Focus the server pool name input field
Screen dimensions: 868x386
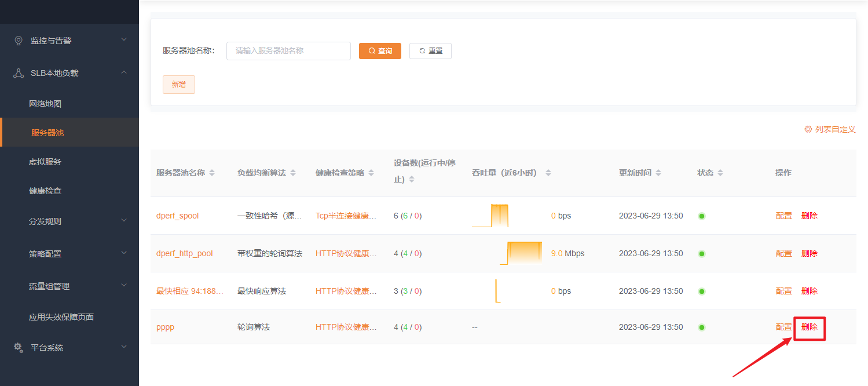pos(288,51)
